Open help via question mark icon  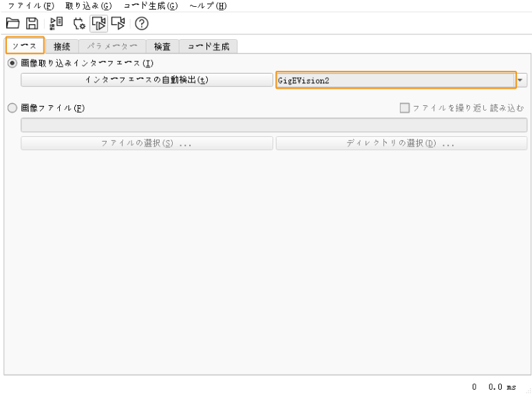pos(142,23)
